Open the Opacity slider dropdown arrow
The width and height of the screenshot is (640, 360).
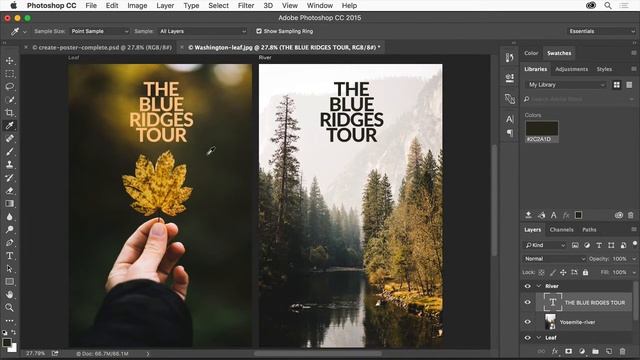(634, 259)
